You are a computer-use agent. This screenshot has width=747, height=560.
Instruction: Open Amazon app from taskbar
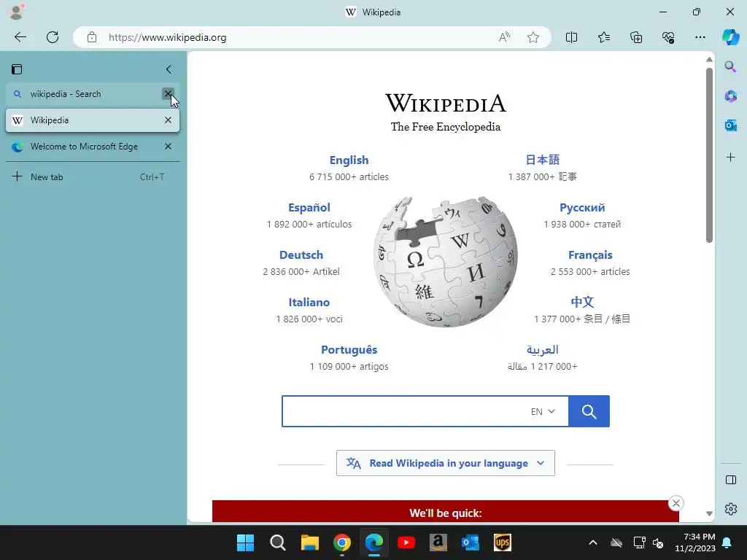pos(438,542)
